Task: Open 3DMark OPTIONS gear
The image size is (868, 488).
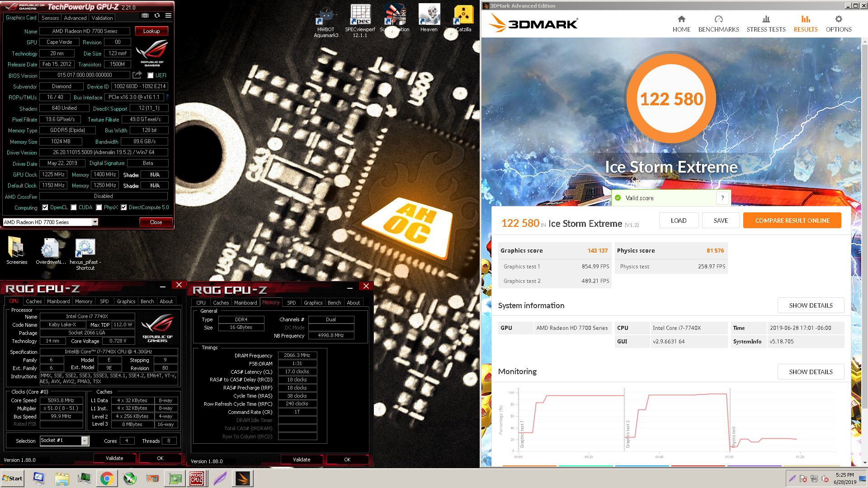Action: coord(839,24)
